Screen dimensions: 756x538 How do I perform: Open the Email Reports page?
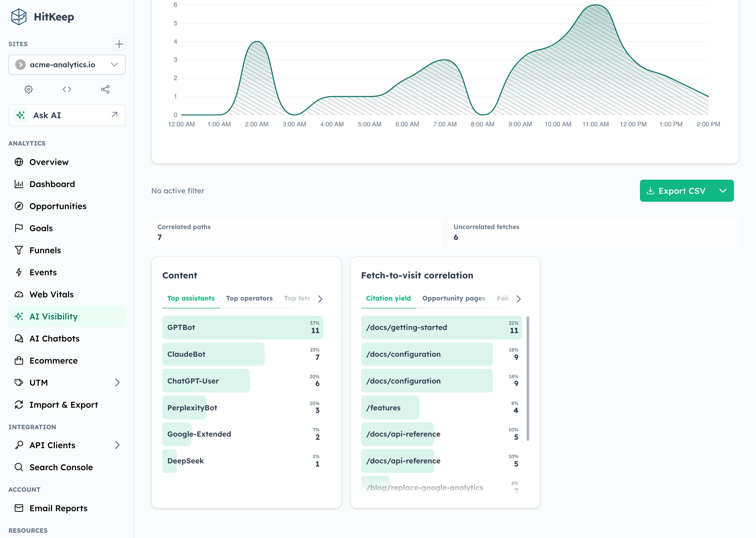(x=67, y=508)
